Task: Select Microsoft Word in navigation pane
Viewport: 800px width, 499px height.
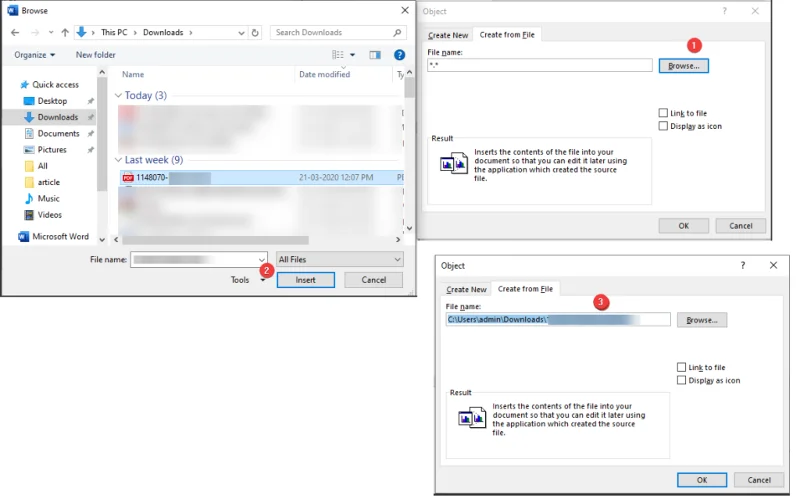Action: [53, 237]
